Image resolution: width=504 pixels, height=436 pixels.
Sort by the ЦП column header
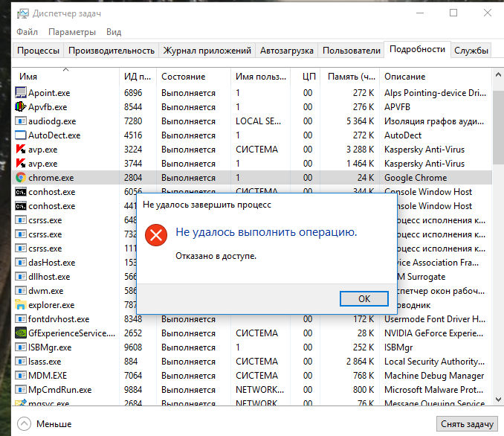305,76
